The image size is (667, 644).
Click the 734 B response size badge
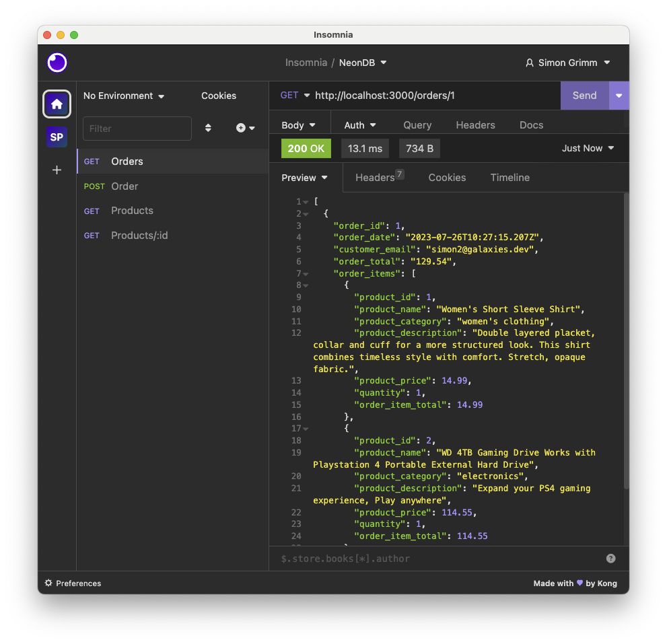coord(419,149)
